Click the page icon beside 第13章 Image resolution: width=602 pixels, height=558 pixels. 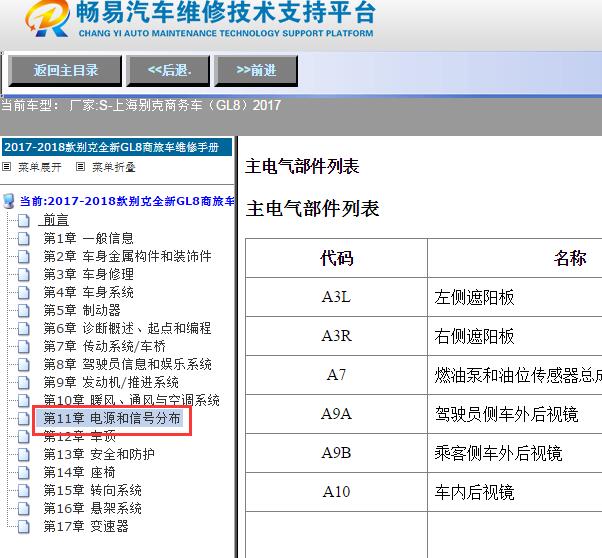click(x=24, y=455)
